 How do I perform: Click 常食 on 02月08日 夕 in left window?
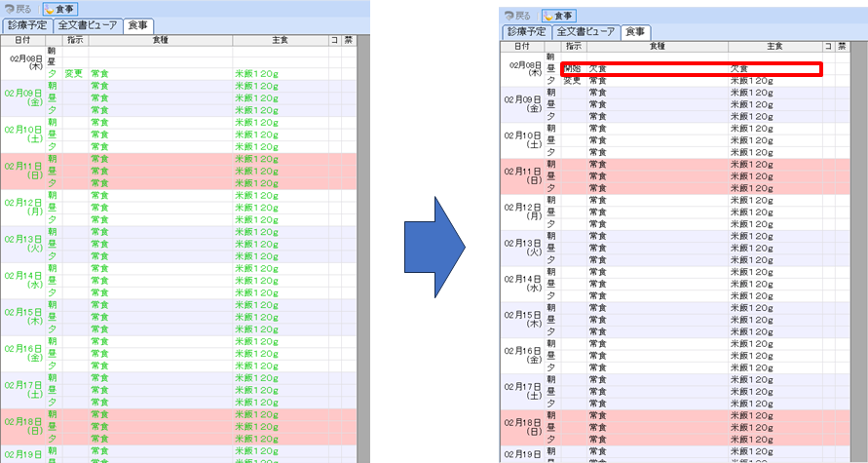(x=99, y=74)
